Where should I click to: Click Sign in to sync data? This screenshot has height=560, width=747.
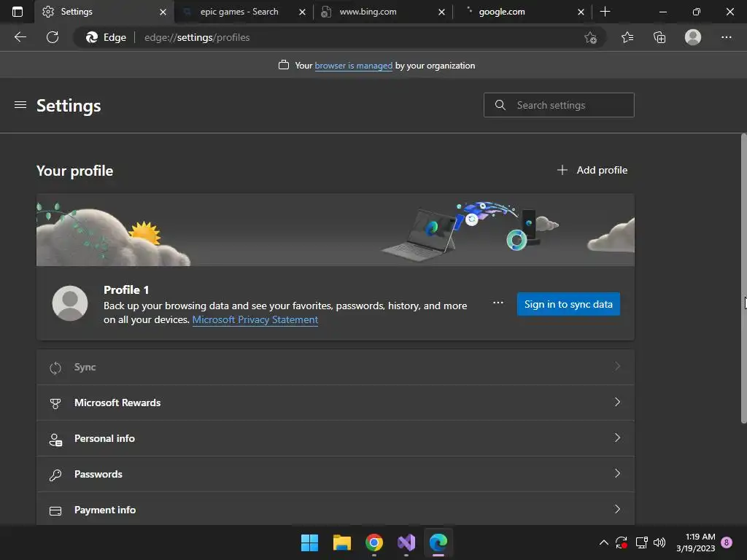[x=568, y=304]
